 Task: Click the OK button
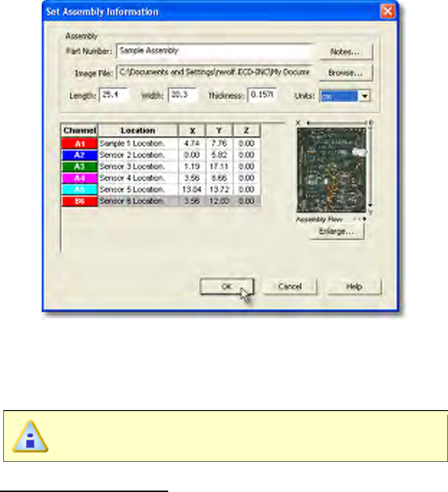click(x=227, y=286)
